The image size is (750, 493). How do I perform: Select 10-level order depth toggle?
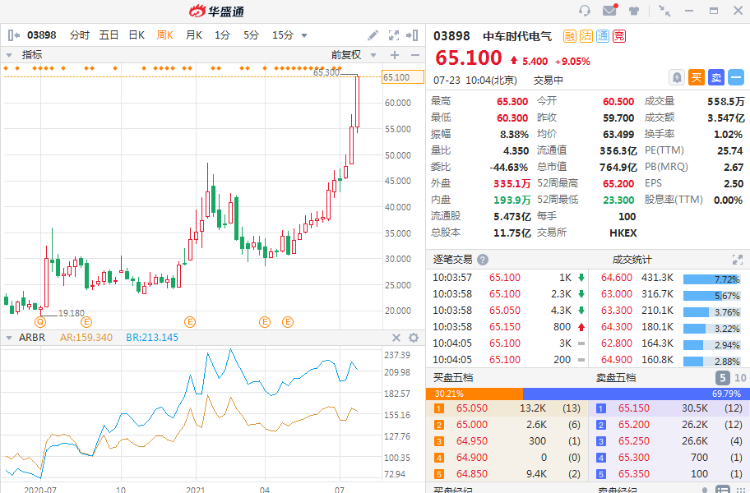(740, 378)
